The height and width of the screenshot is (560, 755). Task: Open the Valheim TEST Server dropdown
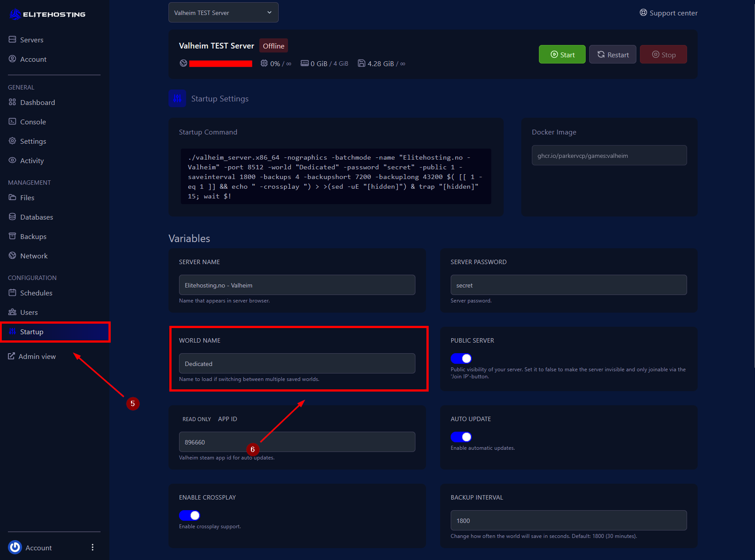(x=224, y=12)
